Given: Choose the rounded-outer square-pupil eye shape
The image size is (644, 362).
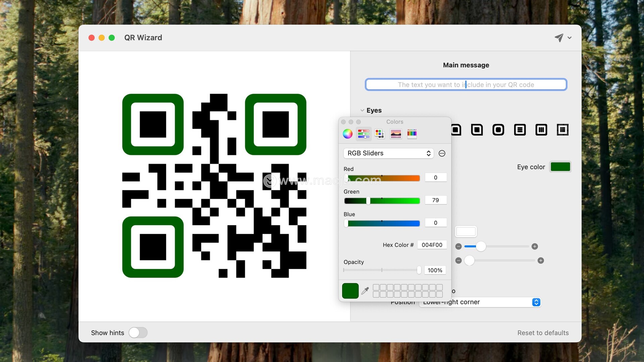Looking at the screenshot, I should (477, 129).
